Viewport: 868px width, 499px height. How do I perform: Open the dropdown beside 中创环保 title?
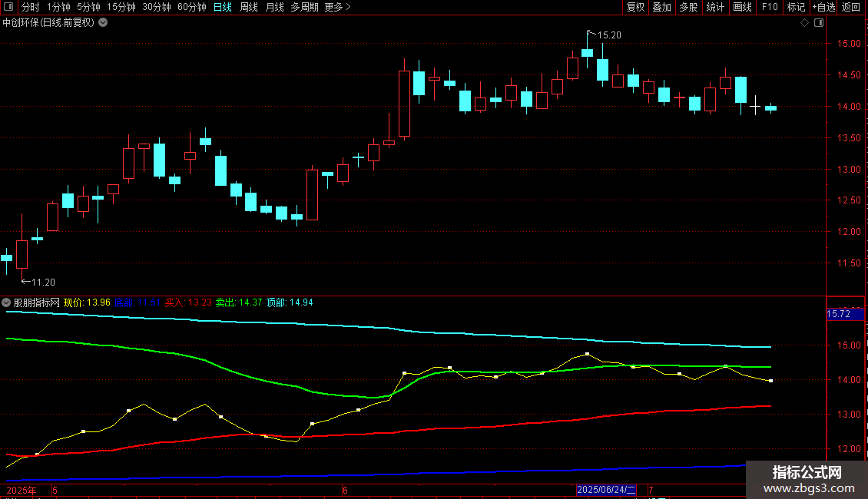click(x=103, y=23)
